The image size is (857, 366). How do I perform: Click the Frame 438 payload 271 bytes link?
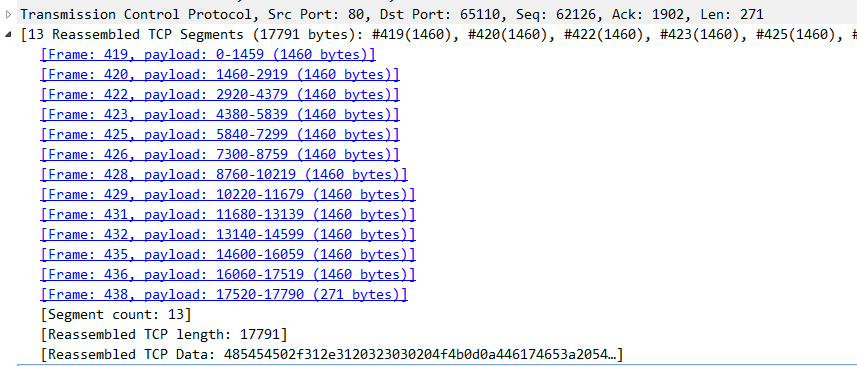click(224, 294)
